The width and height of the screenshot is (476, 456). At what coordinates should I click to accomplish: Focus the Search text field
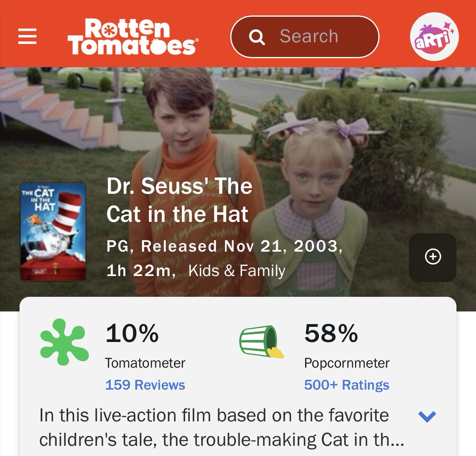317,36
